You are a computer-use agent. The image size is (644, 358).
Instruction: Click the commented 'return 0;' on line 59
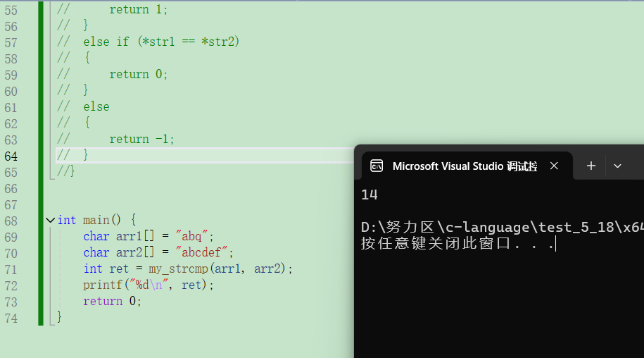point(139,75)
